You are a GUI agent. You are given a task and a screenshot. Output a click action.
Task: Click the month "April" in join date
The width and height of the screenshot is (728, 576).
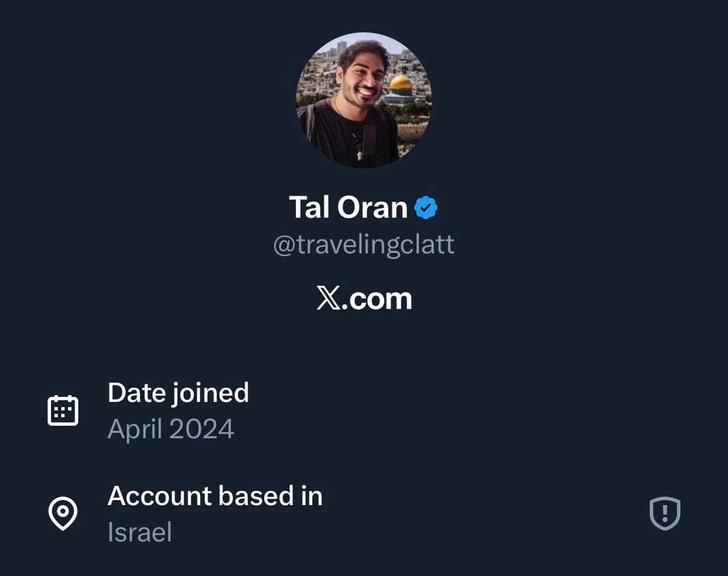point(135,430)
